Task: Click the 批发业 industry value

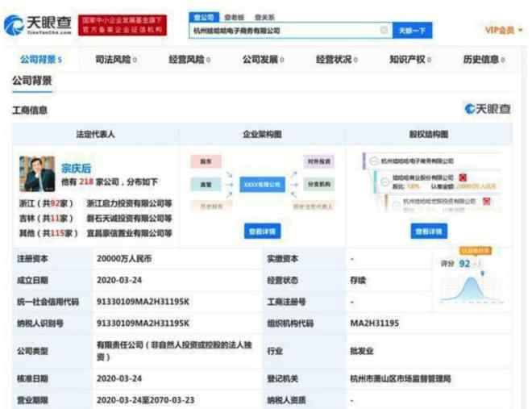Action: click(362, 351)
